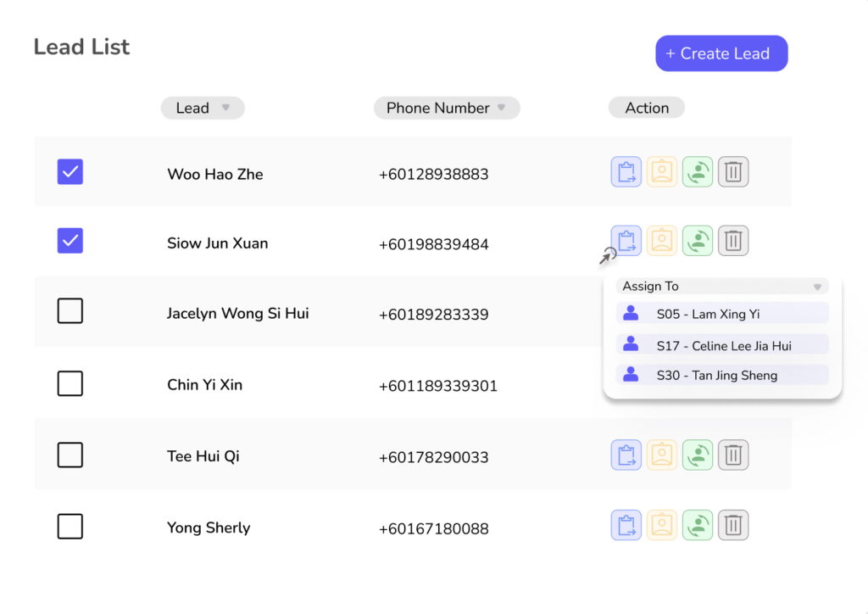The image size is (868, 614).
Task: Choose S17 - Celine Lee Jia Hui
Action: (722, 345)
